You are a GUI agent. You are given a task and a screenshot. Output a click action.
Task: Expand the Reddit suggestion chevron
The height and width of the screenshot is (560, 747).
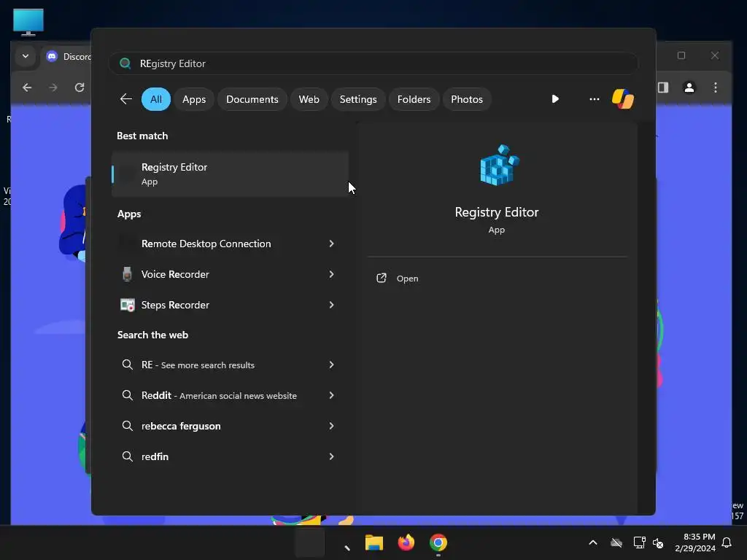pyautogui.click(x=332, y=395)
